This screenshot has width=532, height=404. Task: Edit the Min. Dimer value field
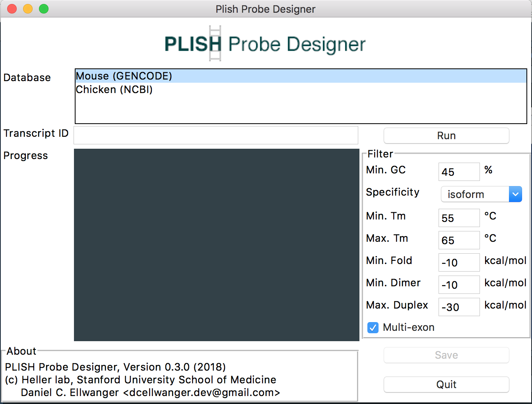point(459,285)
